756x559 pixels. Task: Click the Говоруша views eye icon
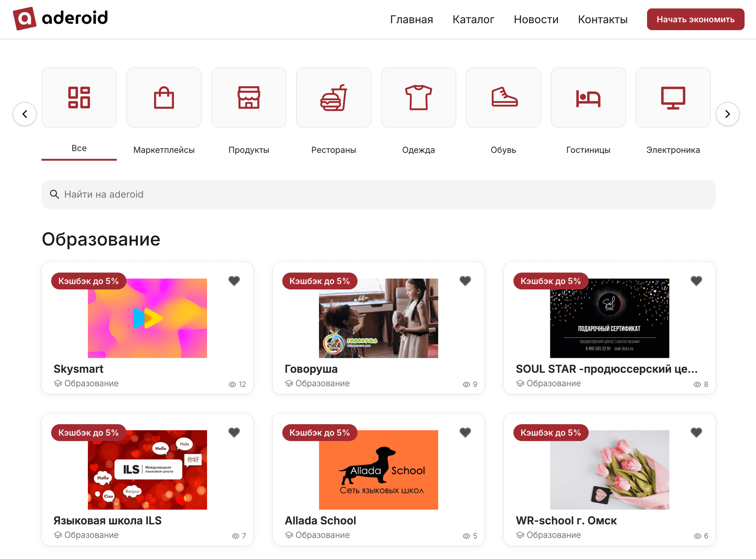466,384
